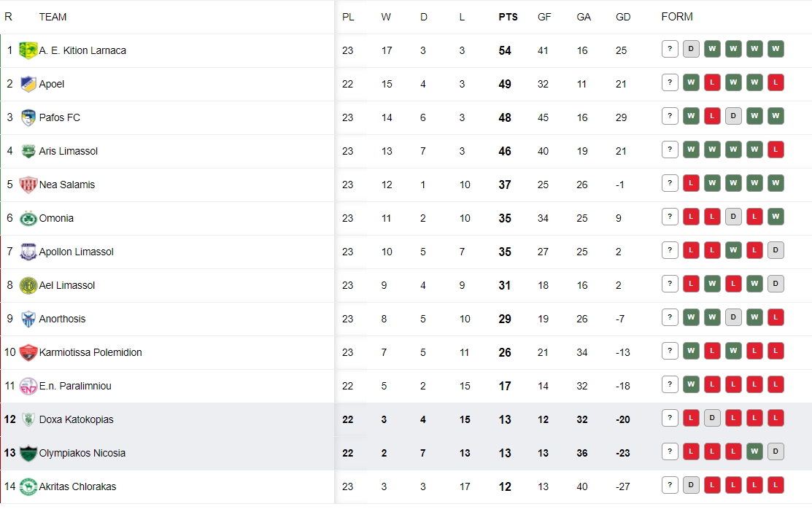The width and height of the screenshot is (812, 512).
Task: Click the Apoel team logo
Action: tap(28, 84)
